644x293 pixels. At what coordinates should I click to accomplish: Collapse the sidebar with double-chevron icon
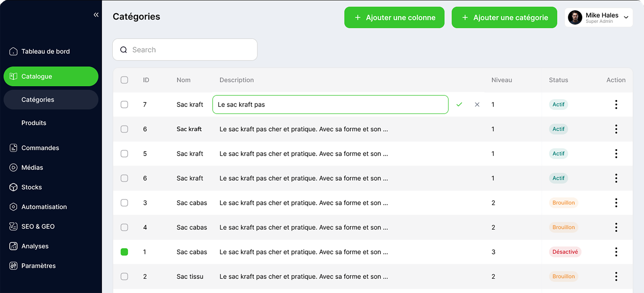pos(96,15)
